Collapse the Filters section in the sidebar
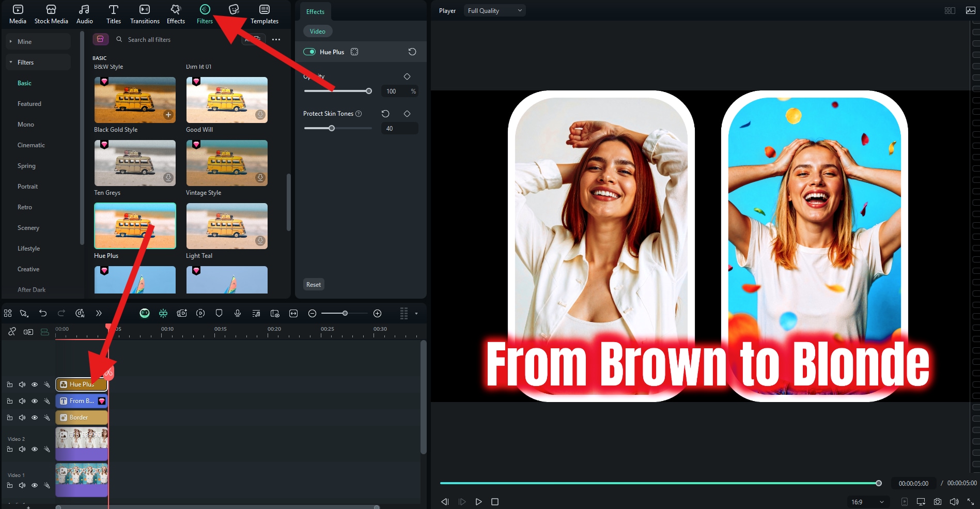Image resolution: width=980 pixels, height=509 pixels. coord(38,62)
